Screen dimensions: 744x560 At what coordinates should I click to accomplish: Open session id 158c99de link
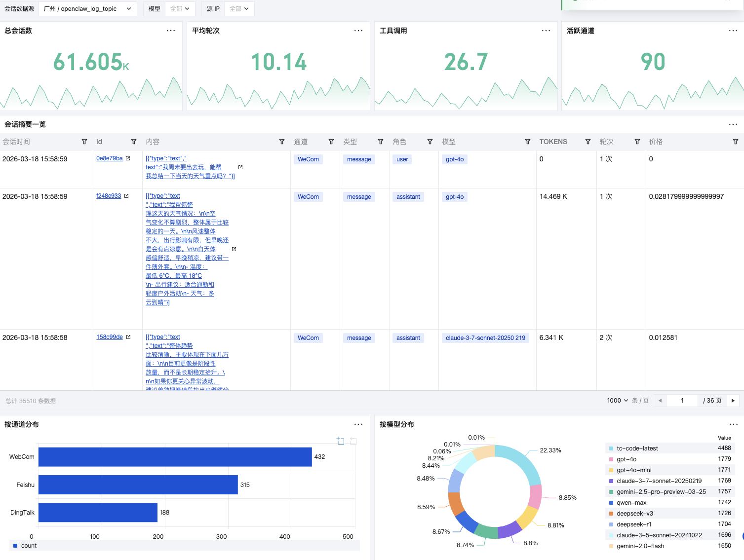point(110,337)
